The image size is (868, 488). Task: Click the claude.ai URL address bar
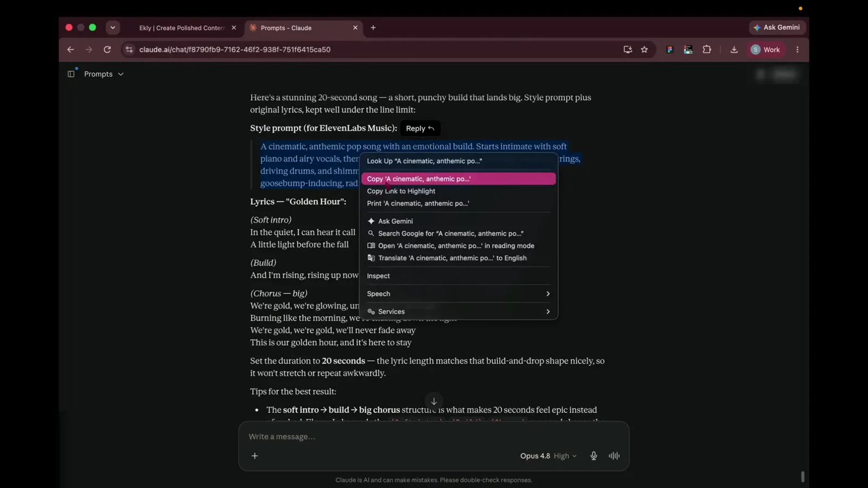tap(374, 49)
